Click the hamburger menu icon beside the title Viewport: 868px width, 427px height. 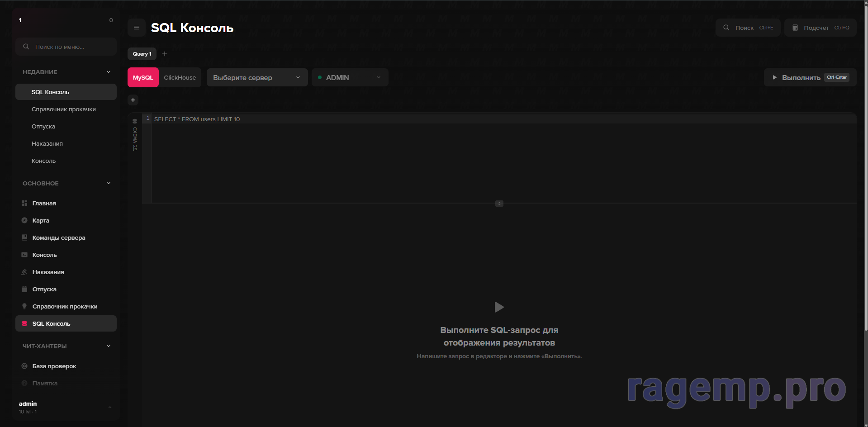(136, 28)
